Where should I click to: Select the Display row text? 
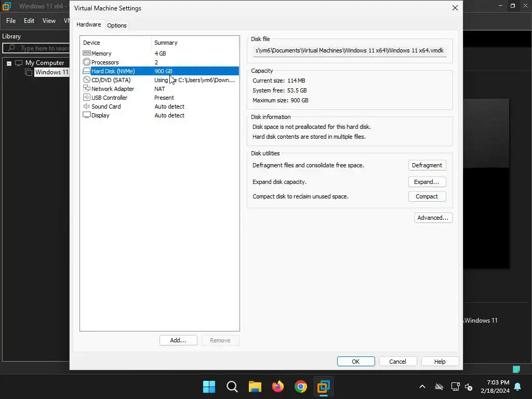pyautogui.click(x=100, y=115)
